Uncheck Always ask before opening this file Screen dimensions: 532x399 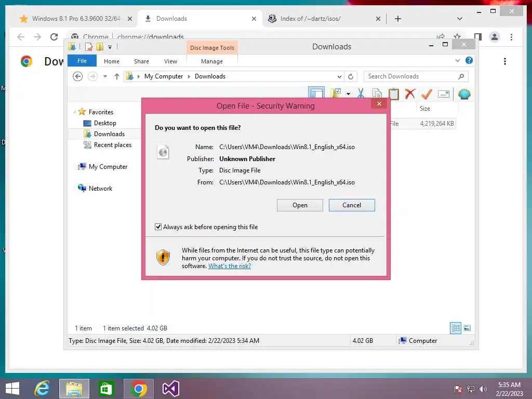pos(158,227)
